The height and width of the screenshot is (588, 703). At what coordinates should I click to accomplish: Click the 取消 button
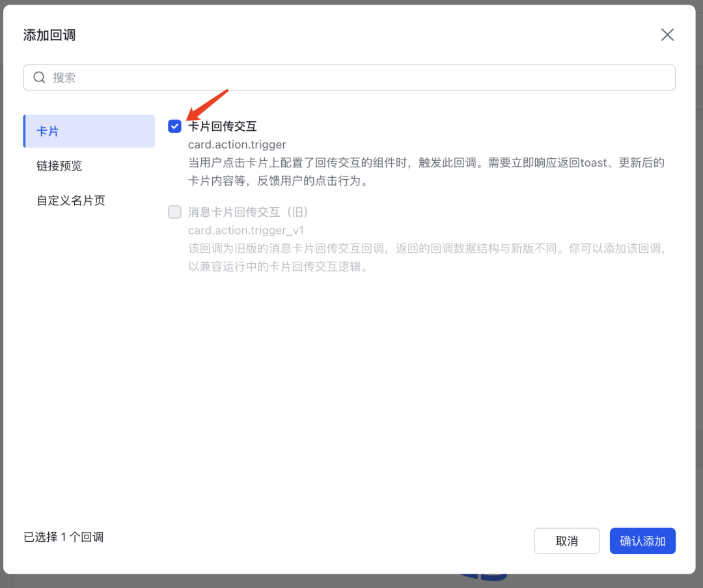(566, 540)
